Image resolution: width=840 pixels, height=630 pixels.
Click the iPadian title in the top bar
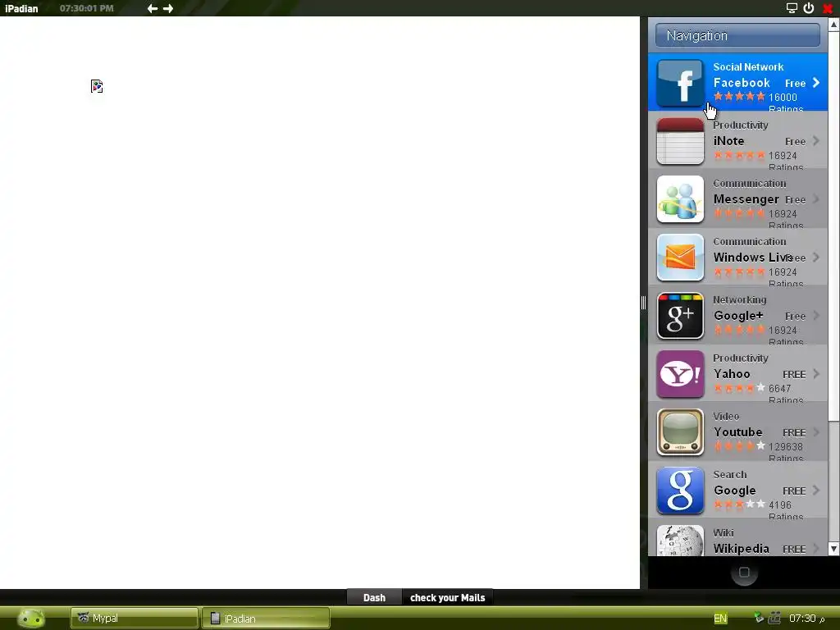coord(21,8)
